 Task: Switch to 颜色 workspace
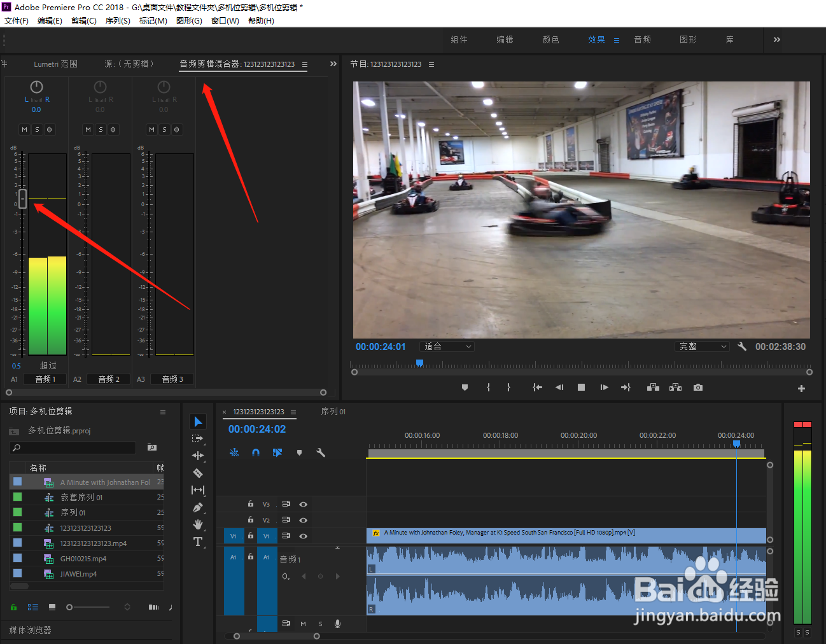(x=550, y=39)
